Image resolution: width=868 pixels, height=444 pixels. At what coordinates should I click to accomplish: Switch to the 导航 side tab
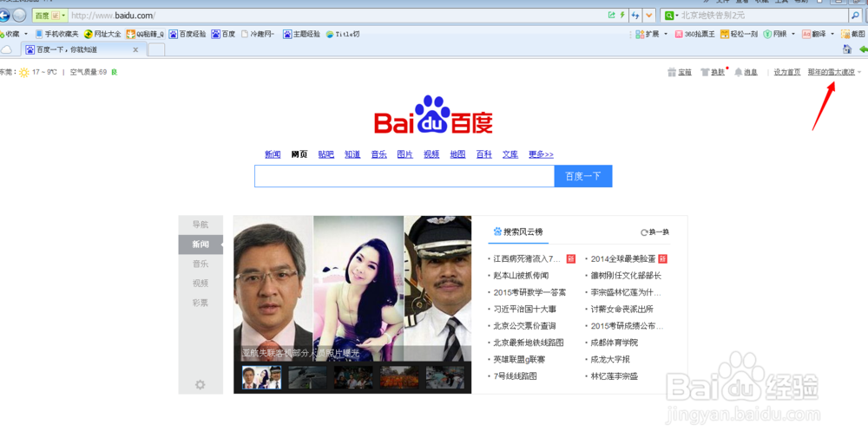pos(201,225)
